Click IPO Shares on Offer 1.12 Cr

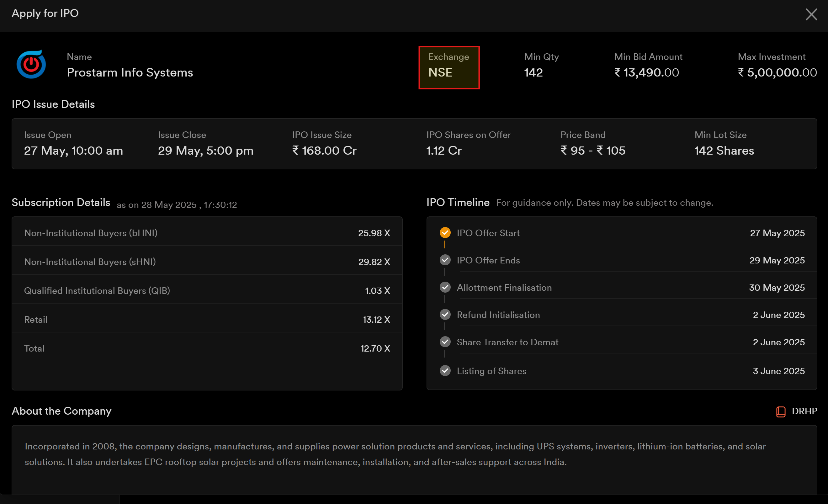point(444,151)
